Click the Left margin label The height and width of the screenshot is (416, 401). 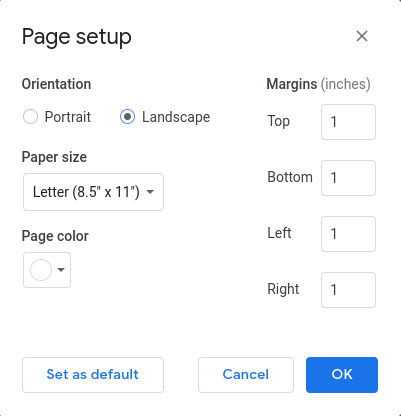pos(279,233)
